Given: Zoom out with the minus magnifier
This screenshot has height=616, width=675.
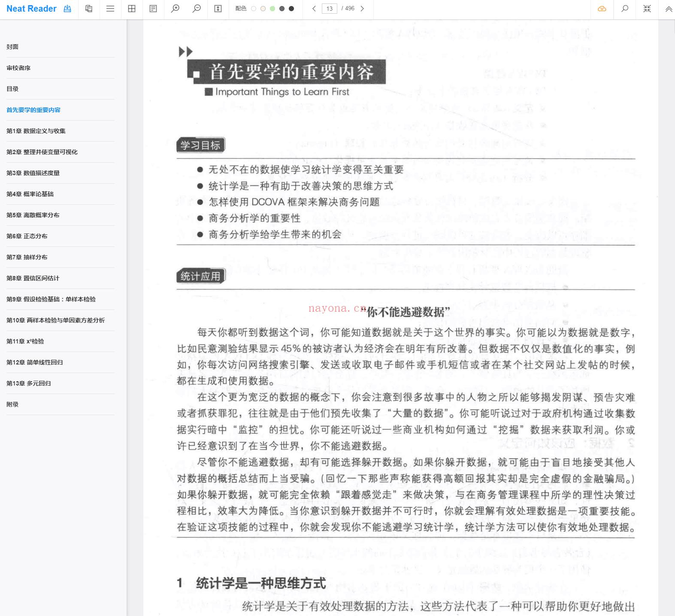Looking at the screenshot, I should (x=197, y=9).
